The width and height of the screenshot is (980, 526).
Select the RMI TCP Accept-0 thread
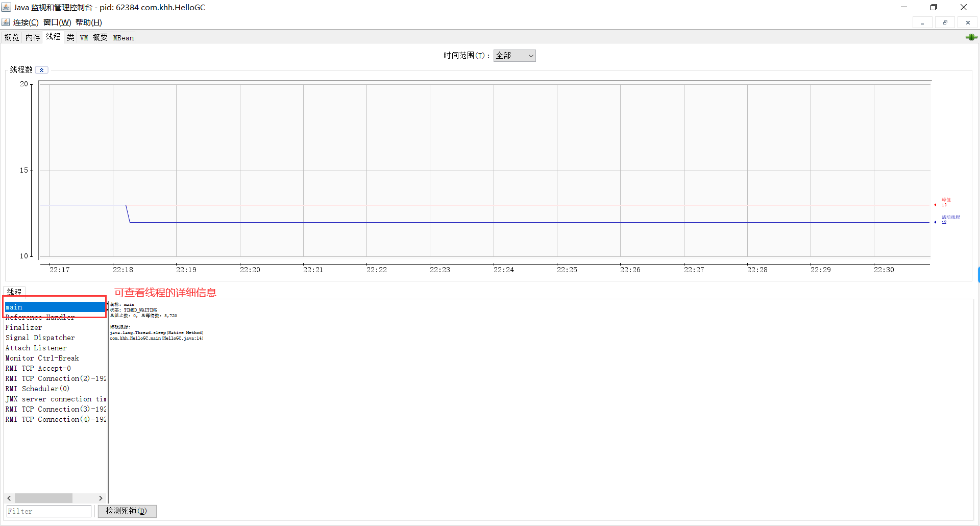pos(38,368)
